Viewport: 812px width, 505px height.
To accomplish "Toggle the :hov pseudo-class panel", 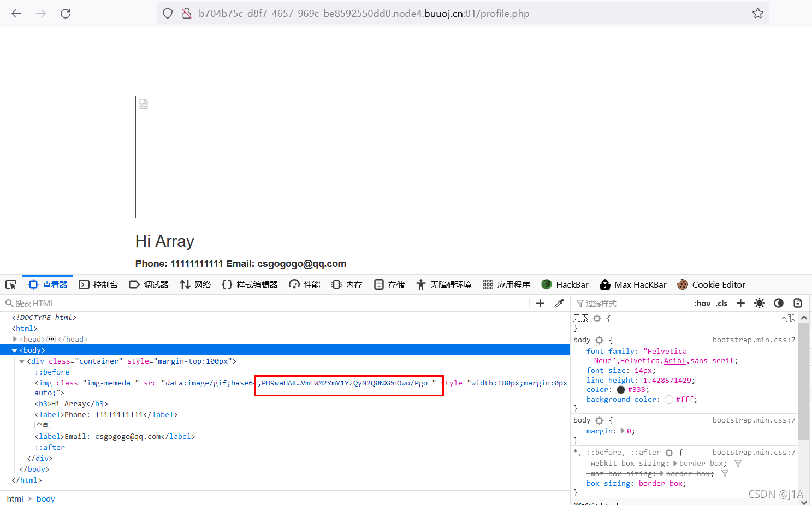I will [702, 304].
